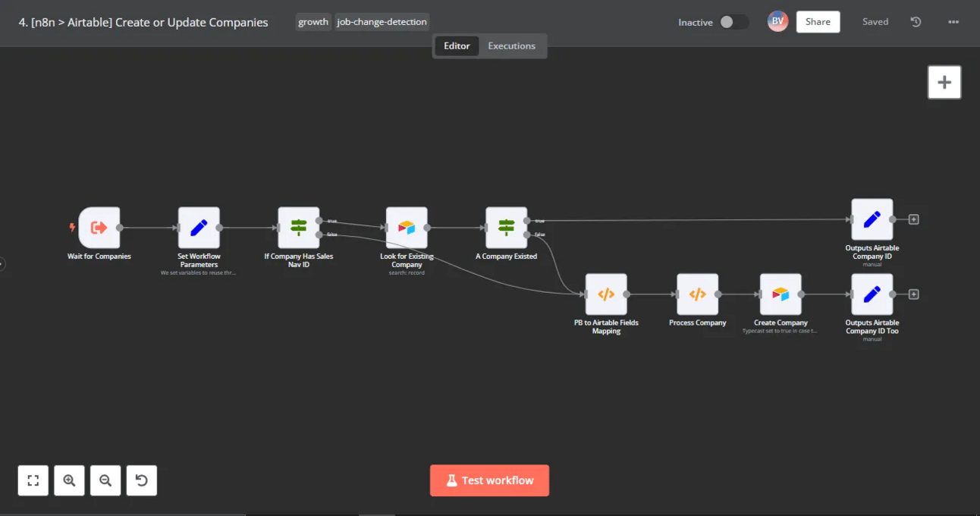Click the Process Company label
This screenshot has width=980, height=516.
[698, 322]
